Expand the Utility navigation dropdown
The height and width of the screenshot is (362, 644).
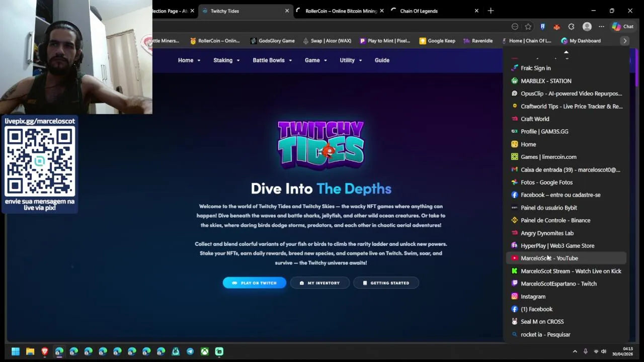point(351,60)
